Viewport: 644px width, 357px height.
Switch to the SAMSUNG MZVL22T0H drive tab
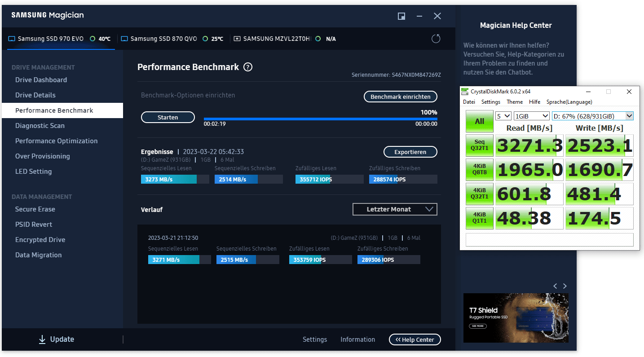[285, 39]
